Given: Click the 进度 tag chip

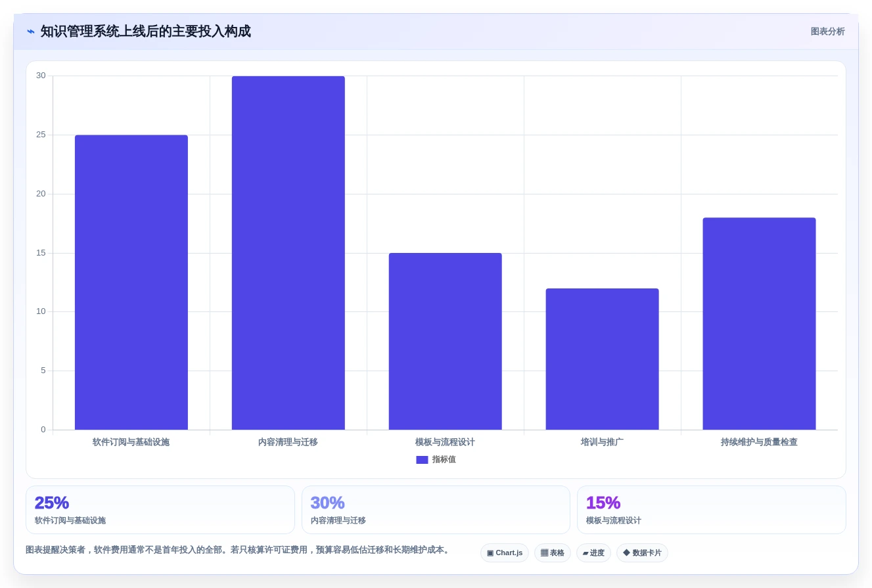Looking at the screenshot, I should pos(593,553).
